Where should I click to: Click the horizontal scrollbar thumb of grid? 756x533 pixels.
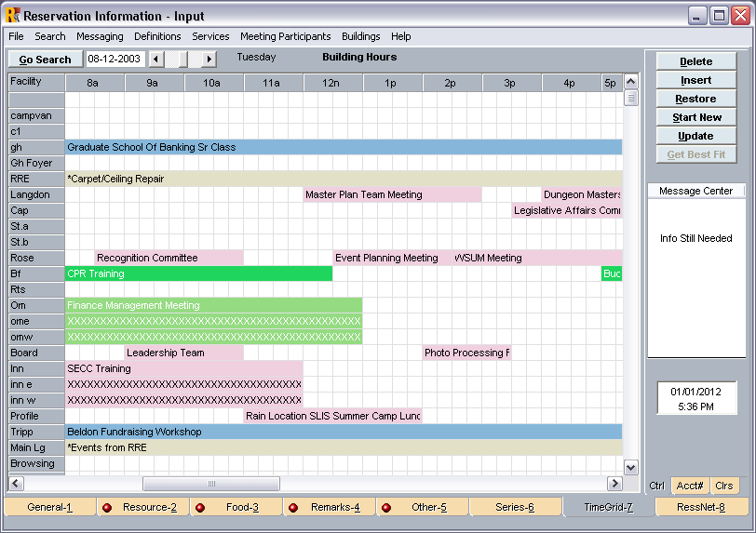(211, 484)
